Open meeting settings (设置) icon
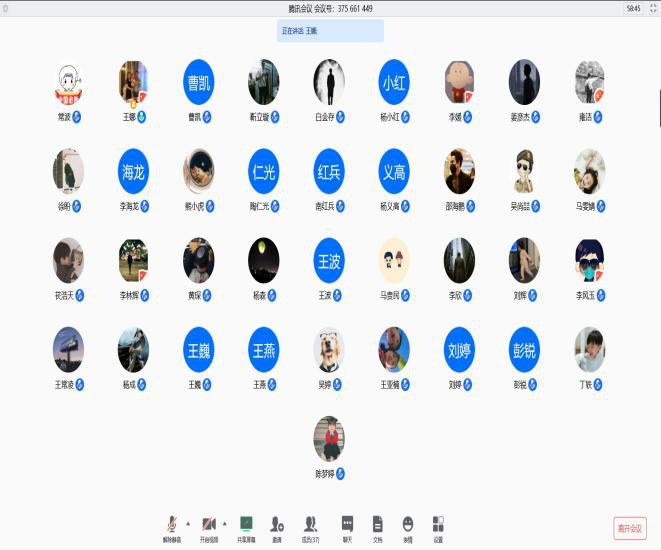 438,526
